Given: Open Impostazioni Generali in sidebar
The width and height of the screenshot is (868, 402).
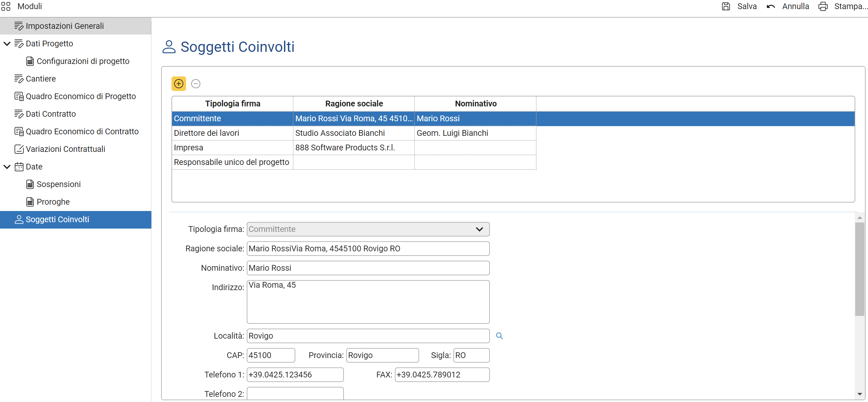Looking at the screenshot, I should click(x=64, y=26).
